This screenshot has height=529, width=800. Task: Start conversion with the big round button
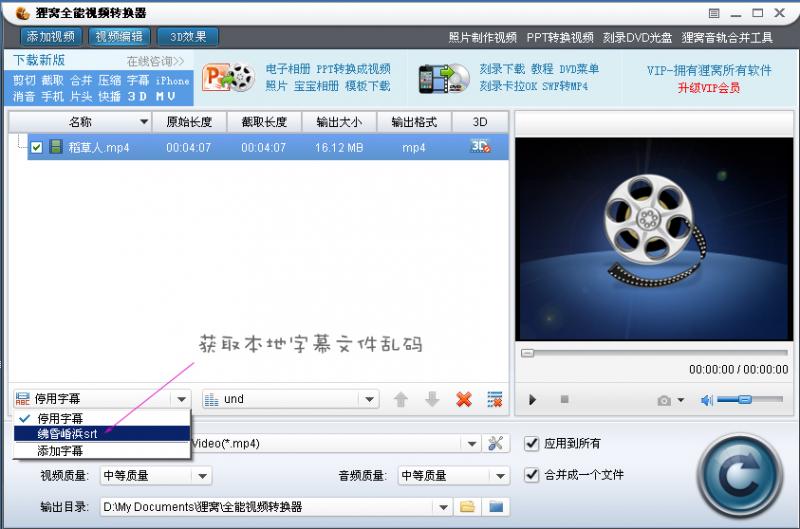(740, 476)
